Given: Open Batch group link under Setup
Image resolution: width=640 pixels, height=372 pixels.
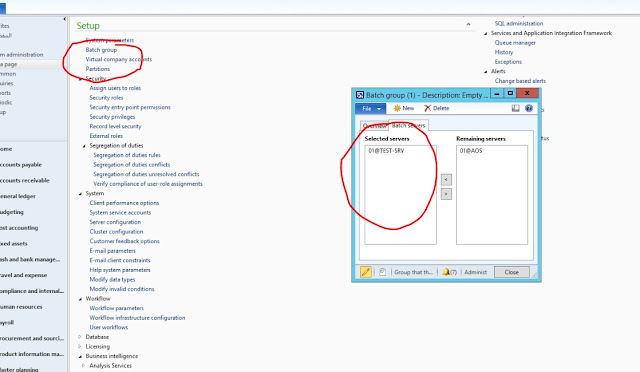Looking at the screenshot, I should coord(101,50).
